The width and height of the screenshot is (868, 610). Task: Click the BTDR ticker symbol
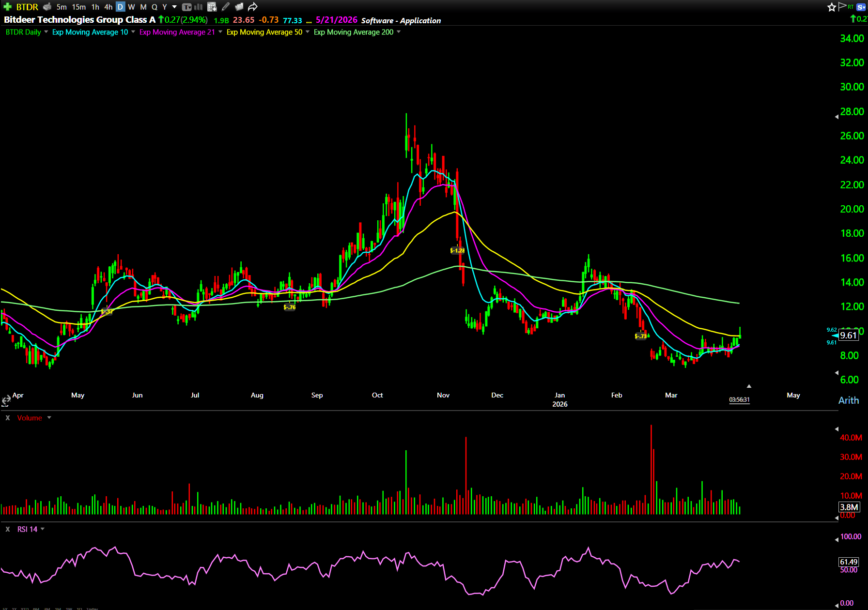click(27, 7)
